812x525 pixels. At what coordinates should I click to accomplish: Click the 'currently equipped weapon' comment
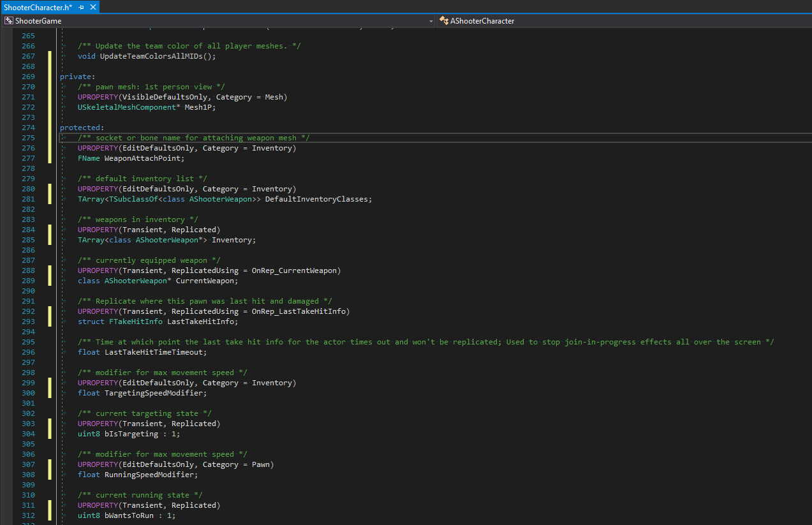pos(149,260)
